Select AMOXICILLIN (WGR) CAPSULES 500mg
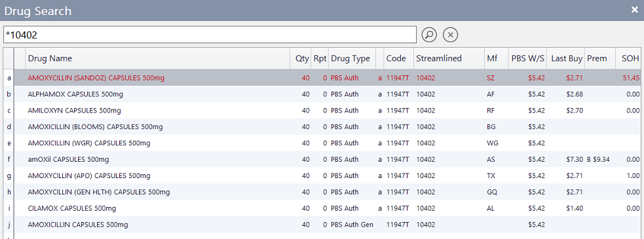The height and width of the screenshot is (239, 644). [x=328, y=143]
